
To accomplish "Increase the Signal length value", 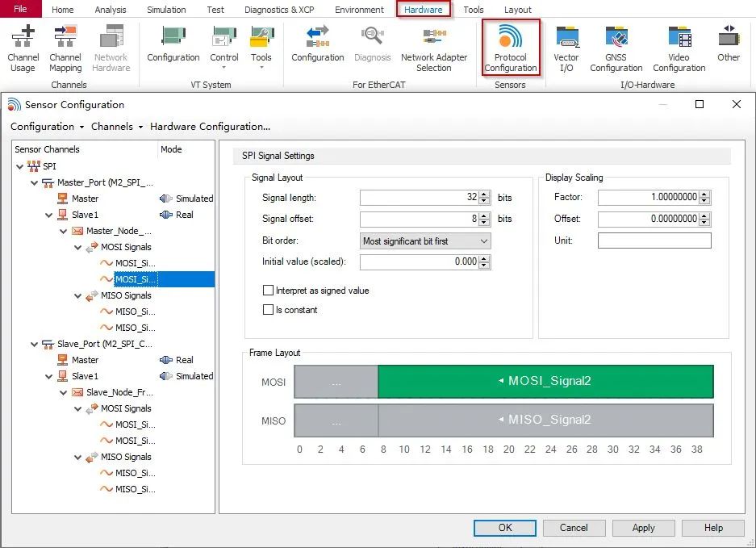I will (x=485, y=194).
